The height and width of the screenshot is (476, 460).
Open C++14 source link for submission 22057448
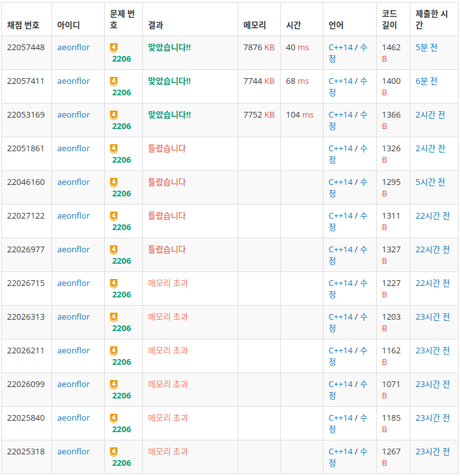tap(341, 48)
